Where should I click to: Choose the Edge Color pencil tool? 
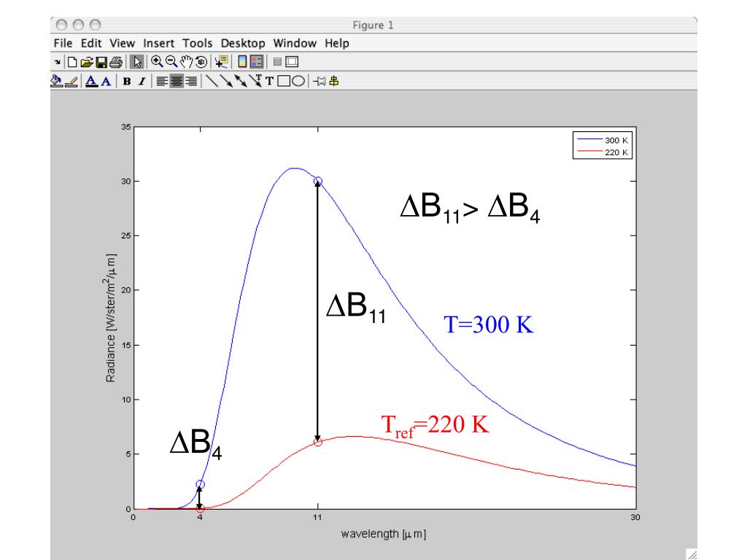(x=71, y=82)
